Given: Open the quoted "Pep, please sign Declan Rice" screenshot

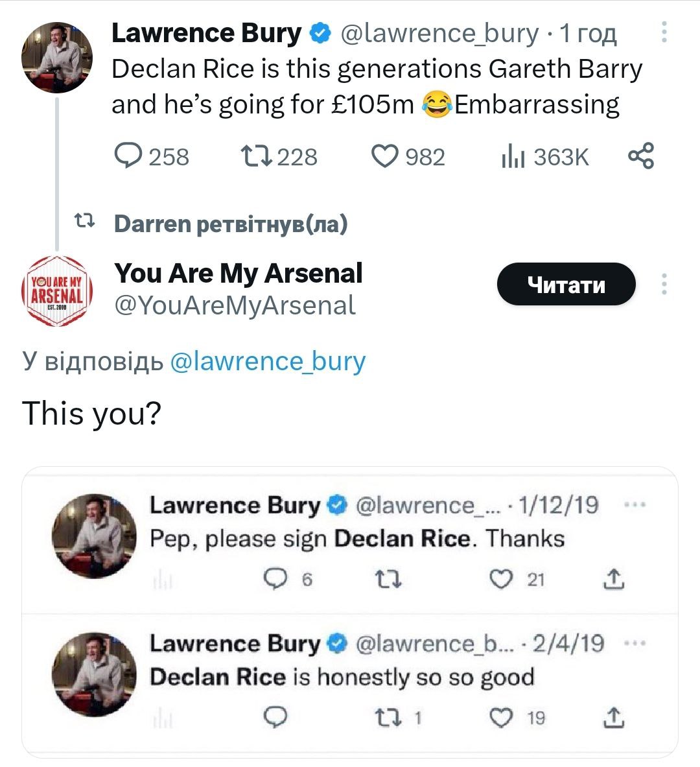Looking at the screenshot, I should tap(356, 539).
